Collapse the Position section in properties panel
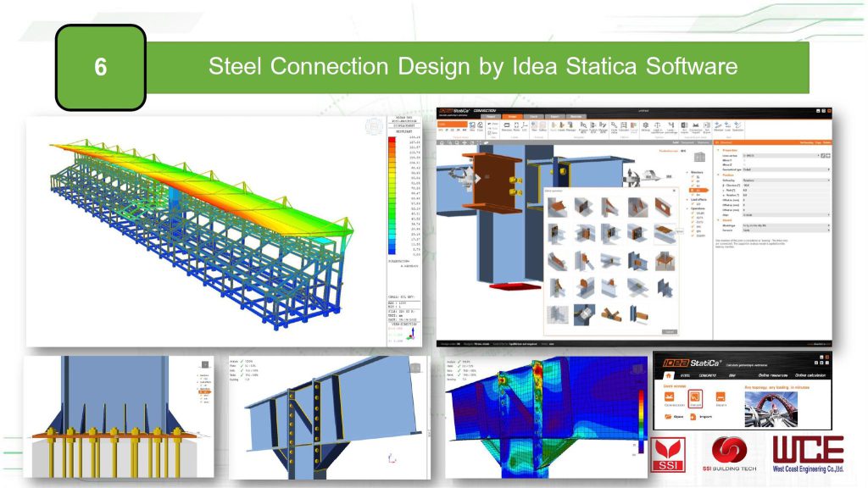868x488 pixels. (x=717, y=175)
